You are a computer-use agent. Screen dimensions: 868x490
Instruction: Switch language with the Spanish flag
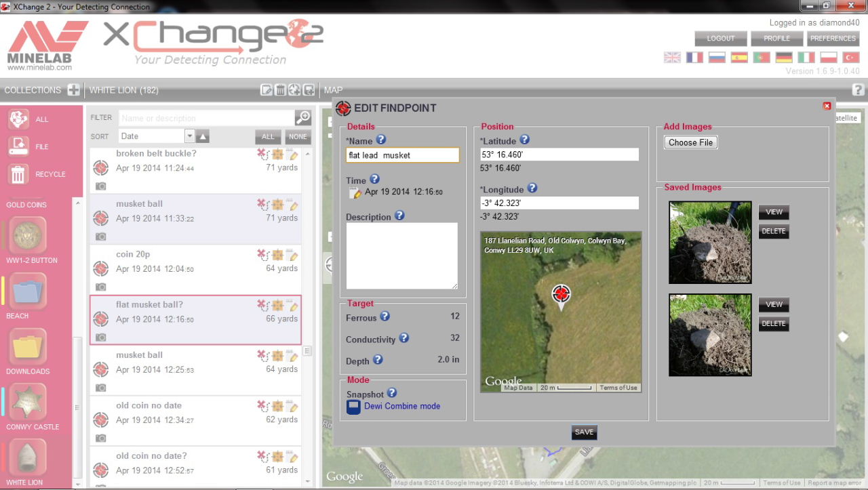click(x=739, y=58)
